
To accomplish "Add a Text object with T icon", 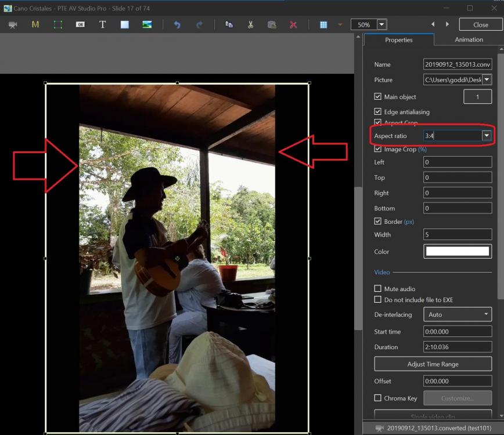I will [x=102, y=25].
